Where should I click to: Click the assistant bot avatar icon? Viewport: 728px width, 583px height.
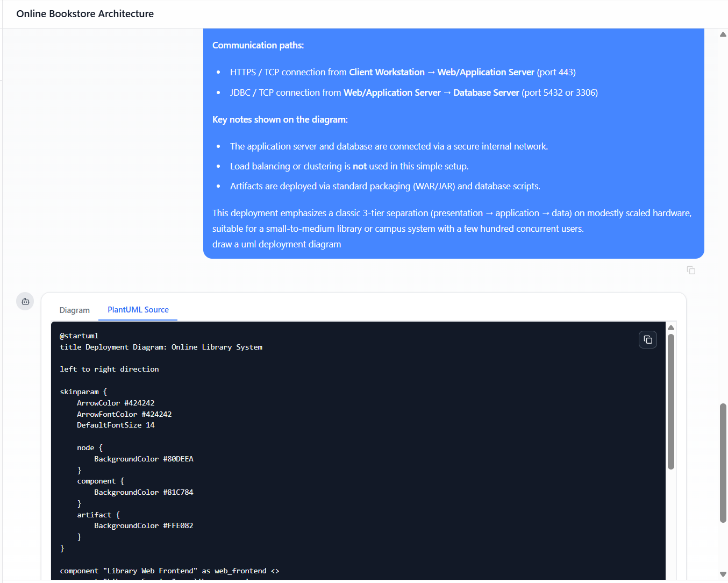point(25,301)
